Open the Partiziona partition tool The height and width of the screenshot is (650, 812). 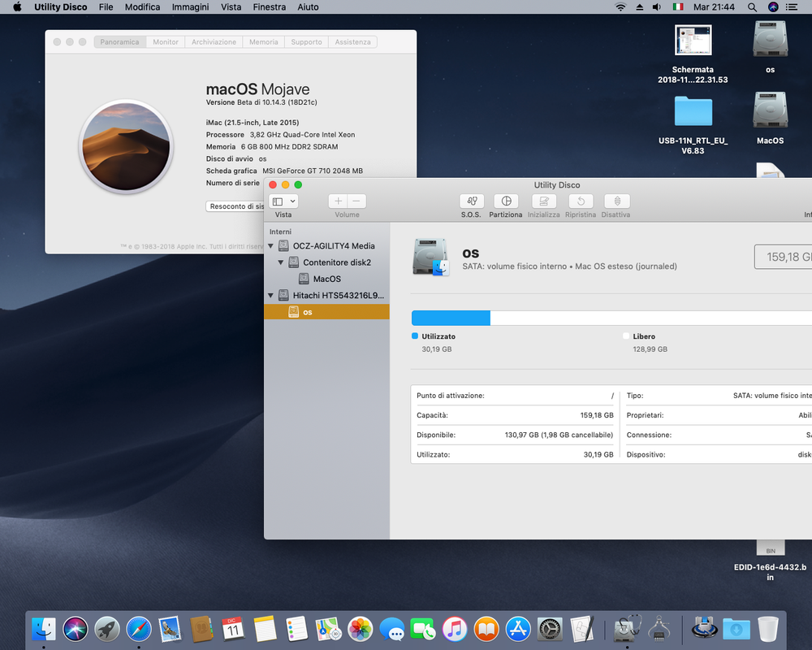click(506, 201)
